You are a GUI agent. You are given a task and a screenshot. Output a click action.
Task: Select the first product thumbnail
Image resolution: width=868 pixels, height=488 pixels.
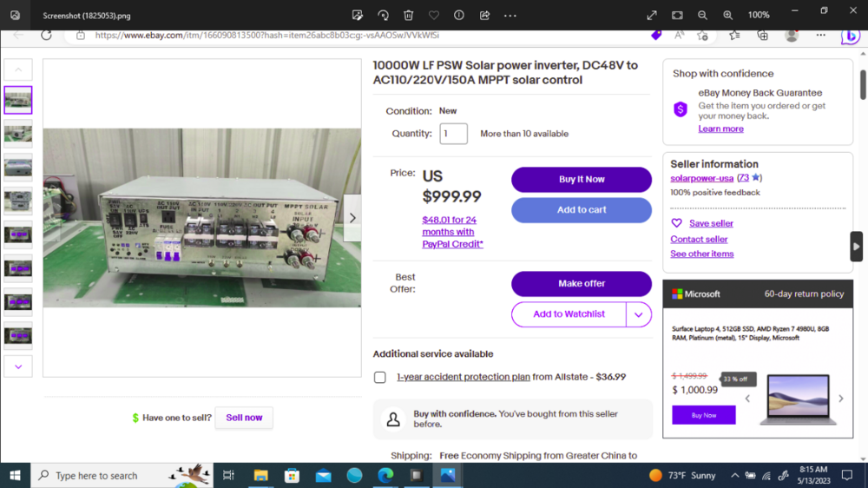(18, 100)
